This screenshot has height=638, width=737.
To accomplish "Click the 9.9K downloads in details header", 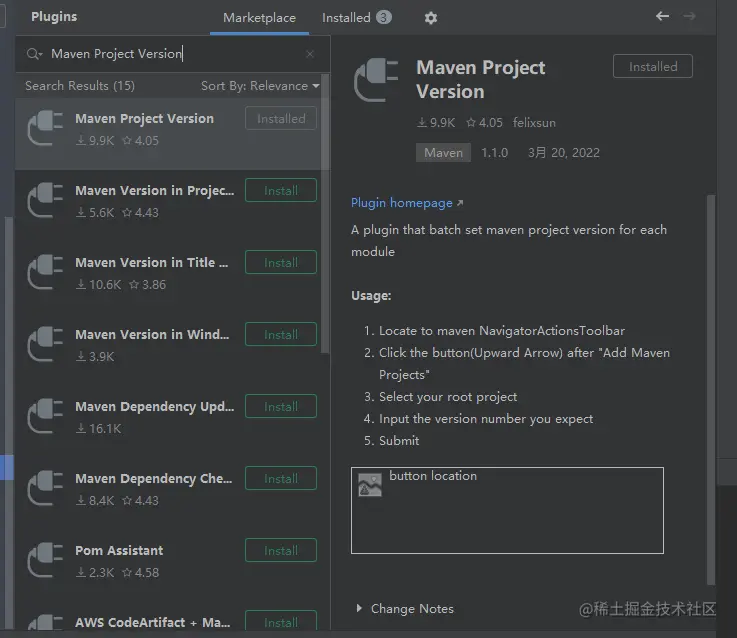I will pyautogui.click(x=436, y=123).
